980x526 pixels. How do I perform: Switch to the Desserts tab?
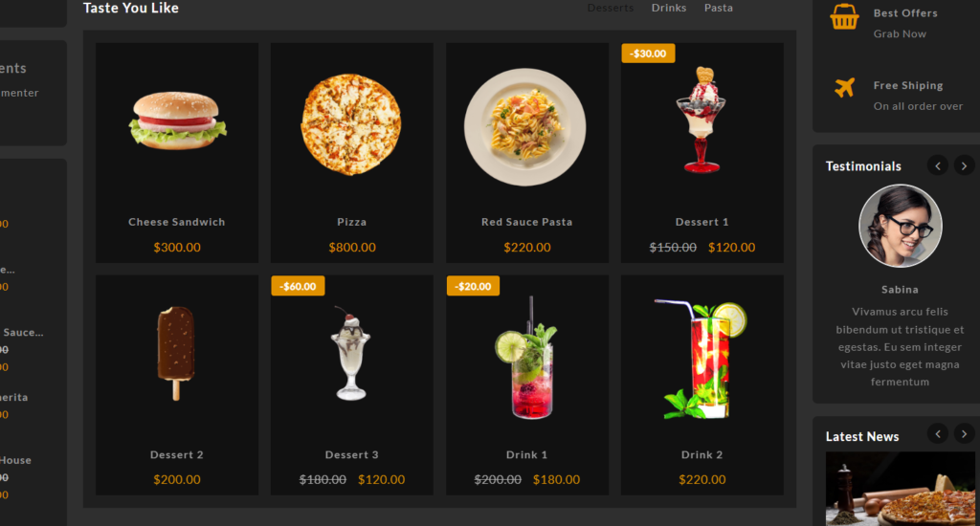(x=611, y=8)
